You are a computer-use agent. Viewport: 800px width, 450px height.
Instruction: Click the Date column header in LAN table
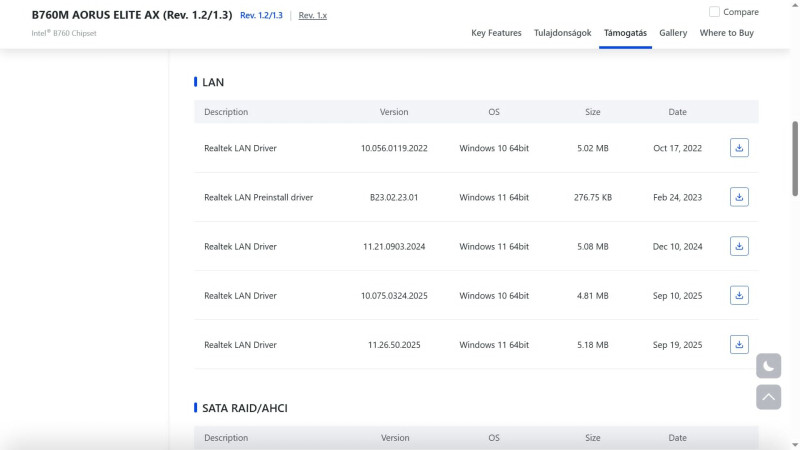coord(677,112)
